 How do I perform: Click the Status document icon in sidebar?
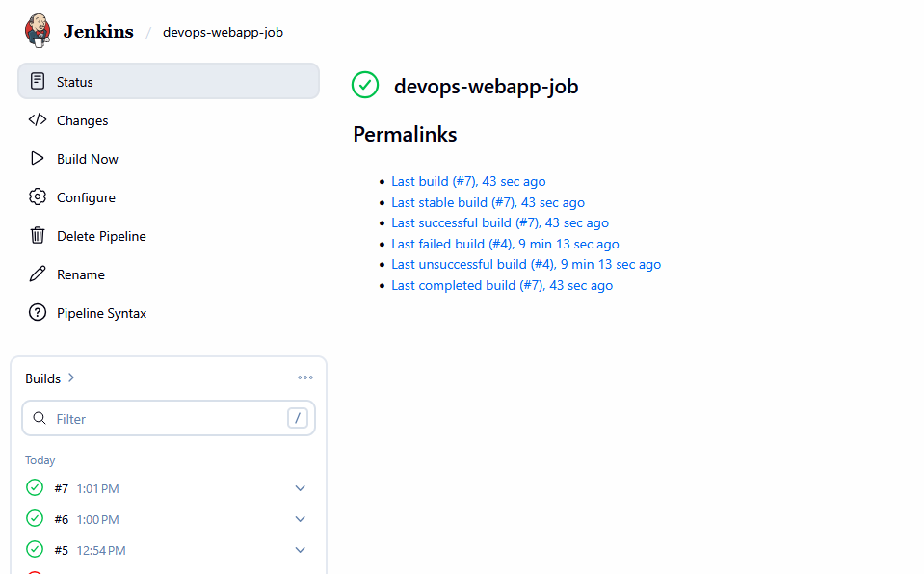point(38,82)
